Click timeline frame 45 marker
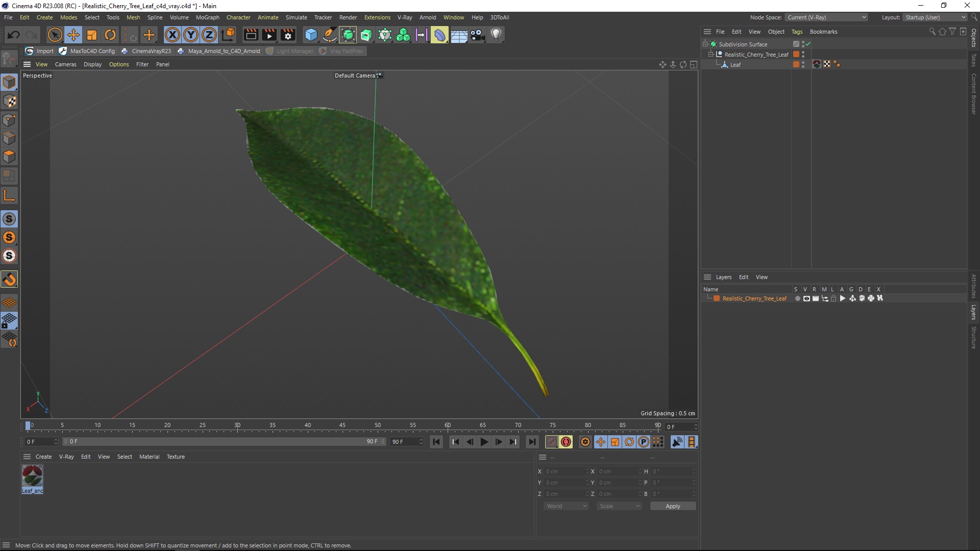This screenshot has height=551, width=980. point(342,425)
